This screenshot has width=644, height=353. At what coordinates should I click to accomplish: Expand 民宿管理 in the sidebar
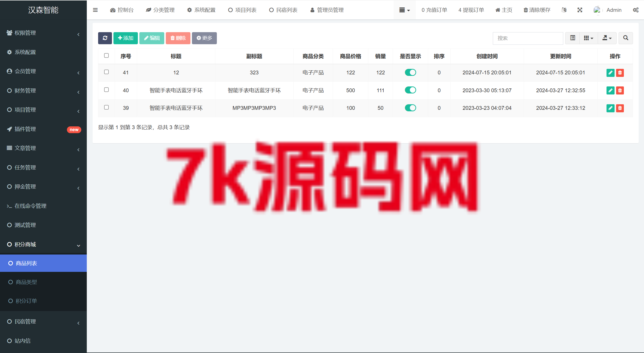tap(43, 322)
